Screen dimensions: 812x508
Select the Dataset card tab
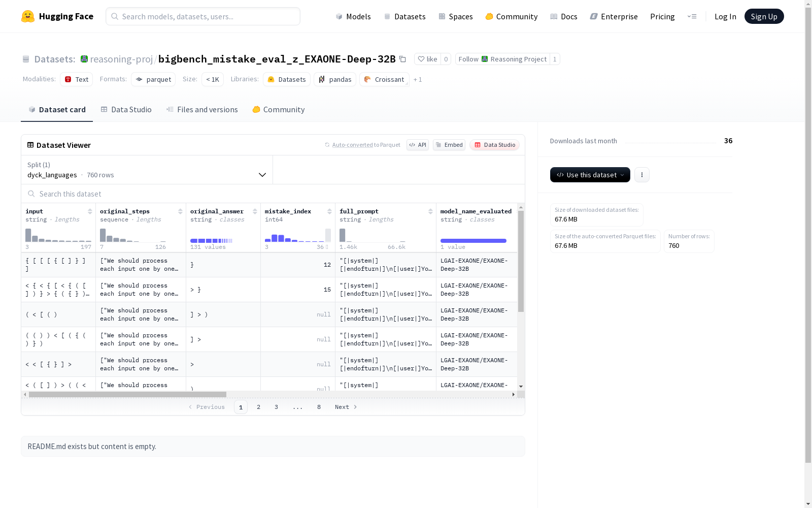(57, 110)
